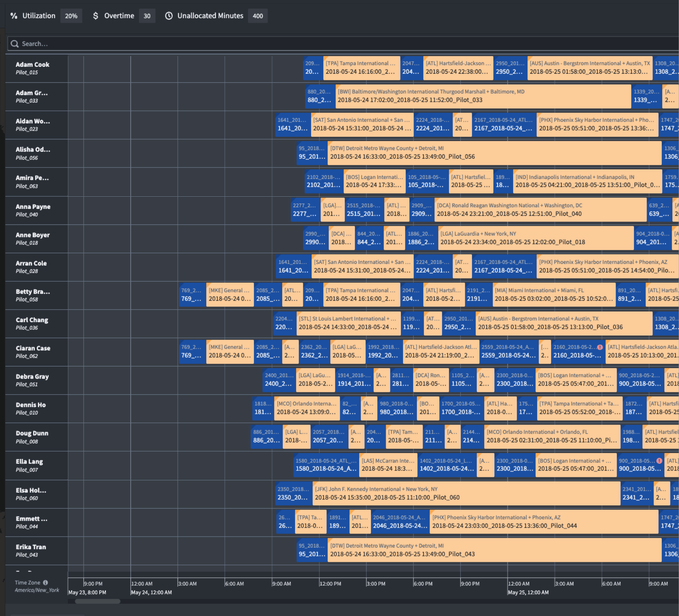Select Elsa Holt's JFK John F. Kennedy flight

click(465, 494)
